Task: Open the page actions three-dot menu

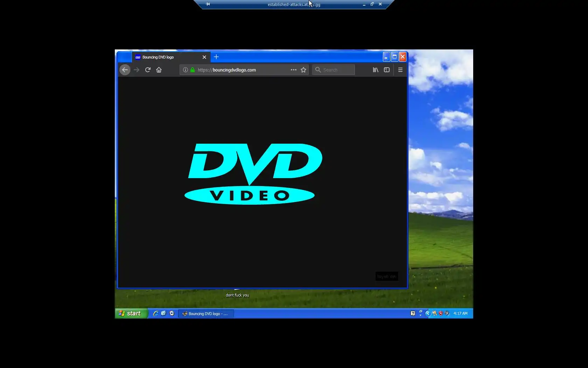Action: (x=294, y=70)
